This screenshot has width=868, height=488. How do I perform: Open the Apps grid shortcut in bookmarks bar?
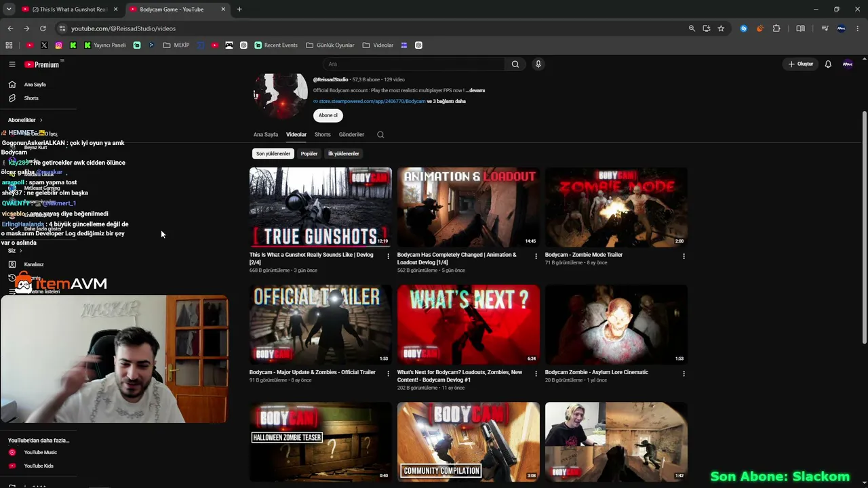(9, 45)
